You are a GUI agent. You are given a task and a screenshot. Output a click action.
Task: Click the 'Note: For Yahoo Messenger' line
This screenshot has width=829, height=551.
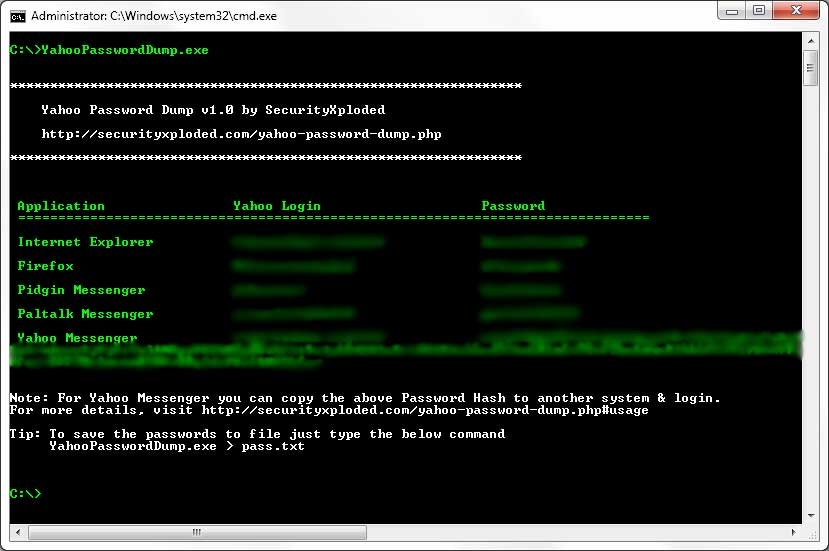(365, 398)
